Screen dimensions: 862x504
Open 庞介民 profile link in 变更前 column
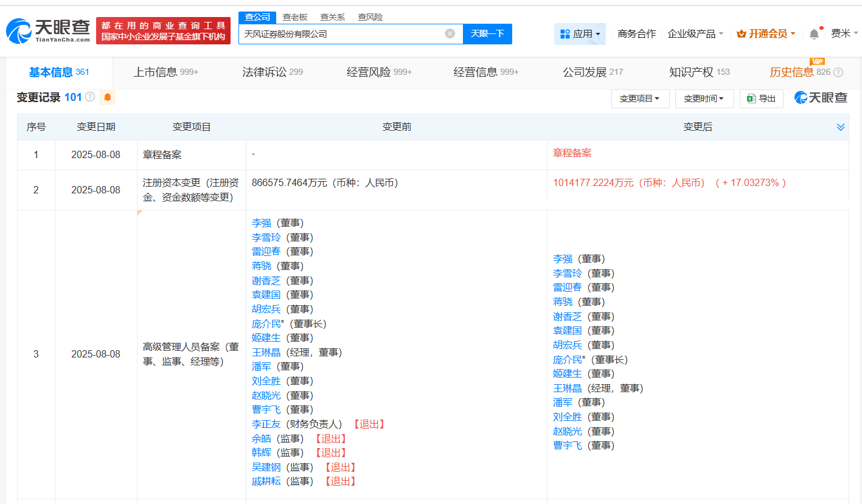click(x=266, y=323)
